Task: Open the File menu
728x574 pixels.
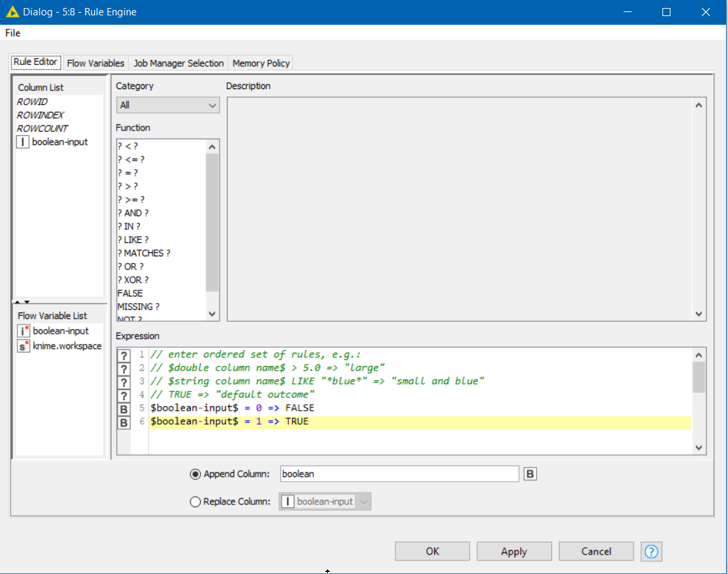Action: [13, 33]
